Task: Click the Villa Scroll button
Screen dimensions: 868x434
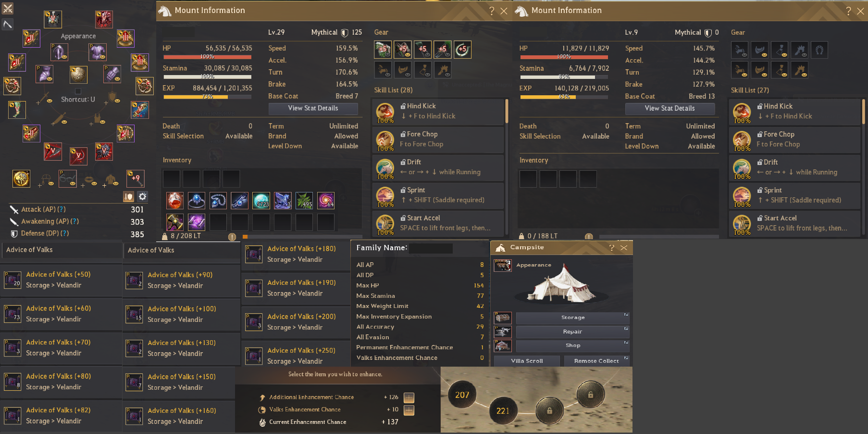Action: (x=527, y=361)
